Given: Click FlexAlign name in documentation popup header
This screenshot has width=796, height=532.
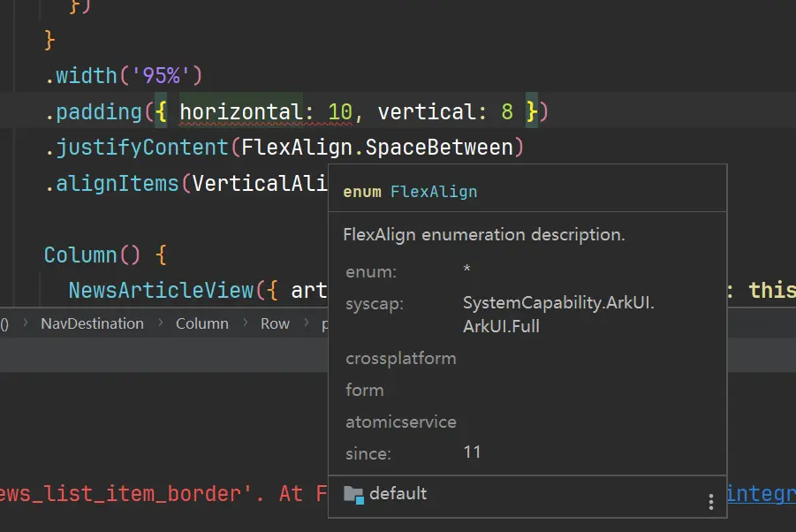Looking at the screenshot, I should coord(433,192).
